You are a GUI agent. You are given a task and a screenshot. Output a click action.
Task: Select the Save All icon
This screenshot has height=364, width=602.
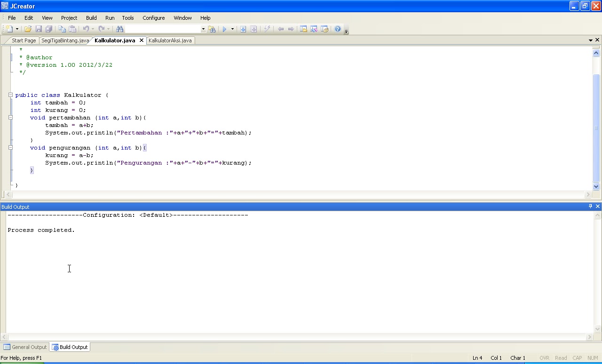tap(49, 29)
